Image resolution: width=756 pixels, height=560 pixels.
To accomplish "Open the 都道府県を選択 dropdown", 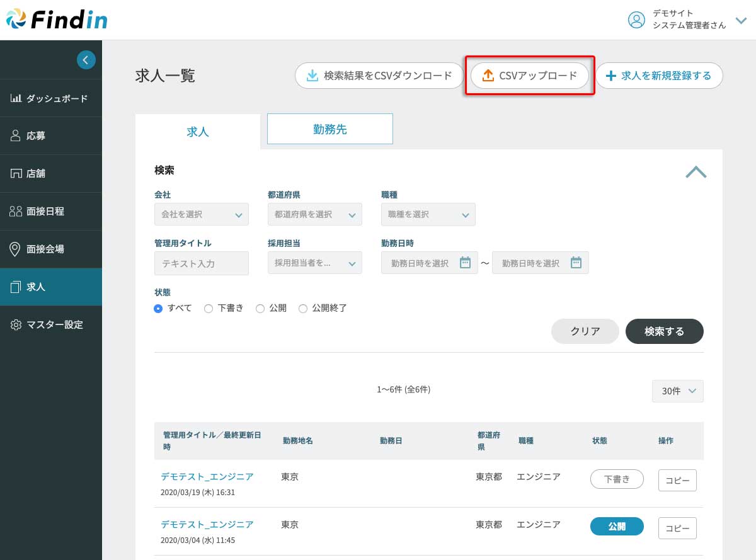I will 314,214.
